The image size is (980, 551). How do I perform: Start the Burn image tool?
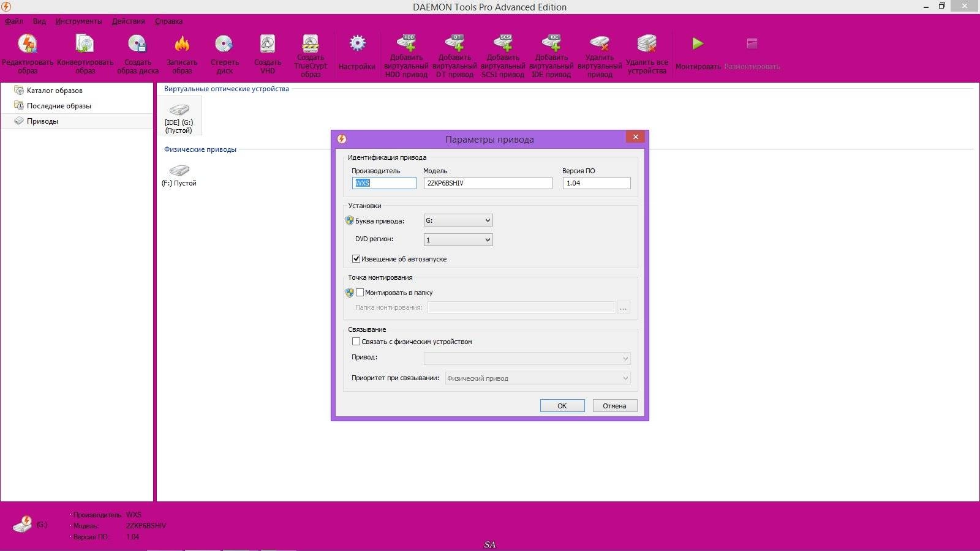182,54
